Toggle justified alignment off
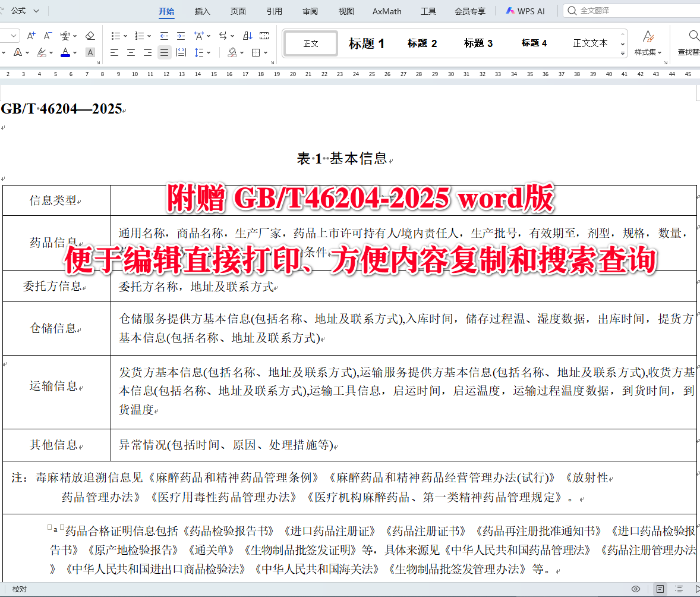 pyautogui.click(x=165, y=52)
